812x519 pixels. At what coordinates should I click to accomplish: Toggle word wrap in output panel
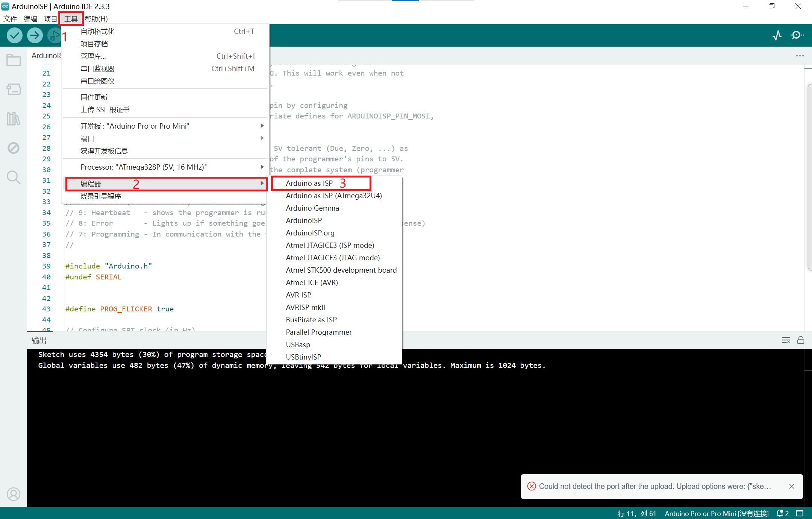[x=786, y=340]
